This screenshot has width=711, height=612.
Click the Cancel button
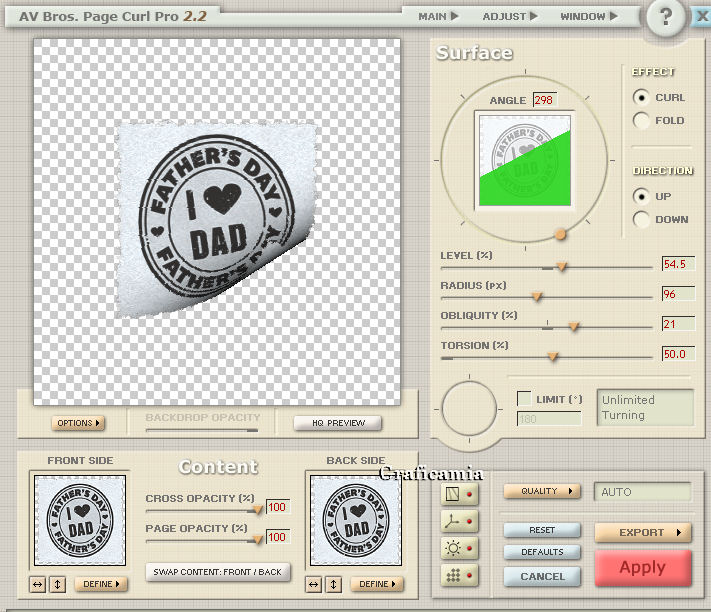(x=542, y=577)
